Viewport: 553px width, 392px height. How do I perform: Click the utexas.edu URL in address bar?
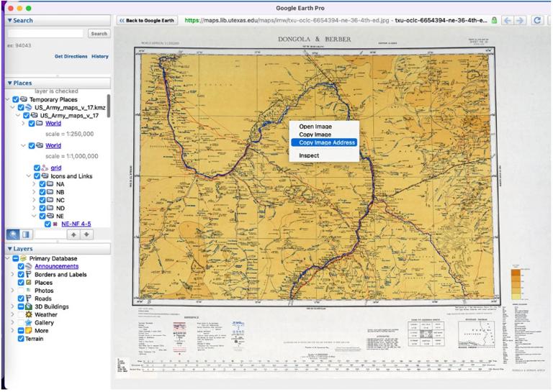tap(287, 20)
